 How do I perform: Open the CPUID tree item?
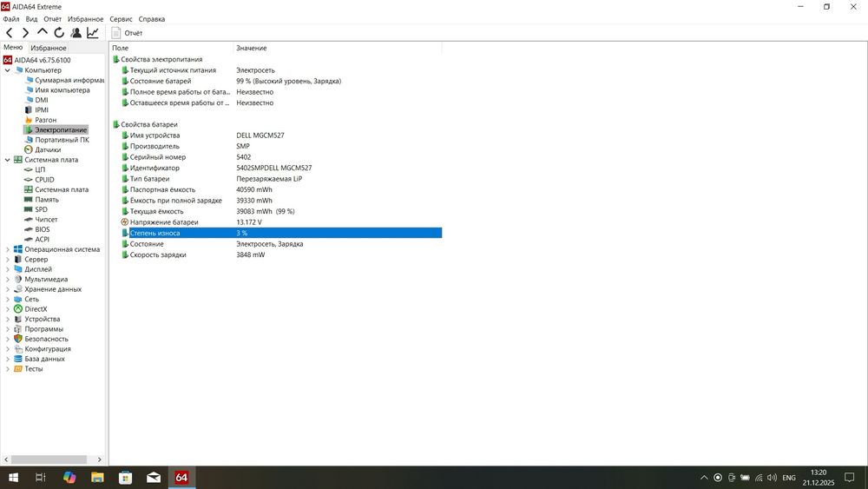pos(44,180)
